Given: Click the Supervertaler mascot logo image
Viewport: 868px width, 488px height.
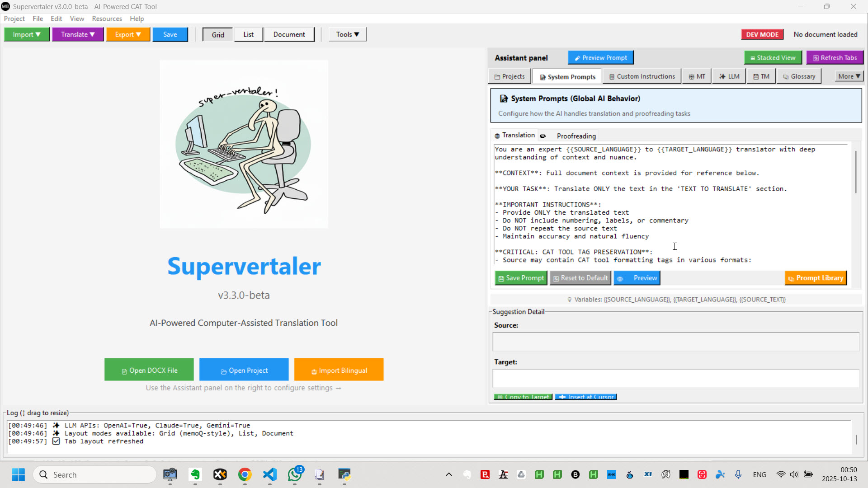Looking at the screenshot, I should tap(244, 144).
